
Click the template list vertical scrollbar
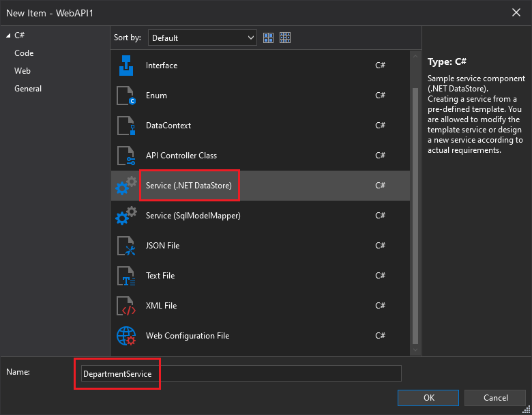[x=415, y=205]
